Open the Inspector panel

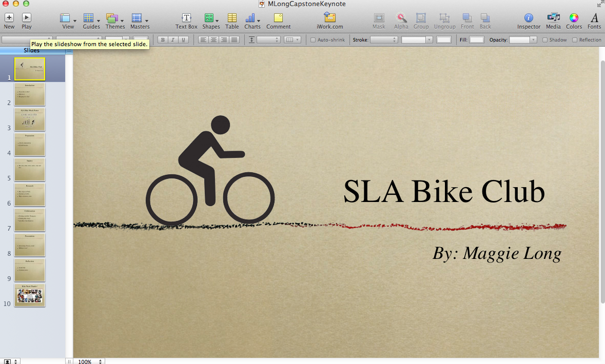(529, 18)
